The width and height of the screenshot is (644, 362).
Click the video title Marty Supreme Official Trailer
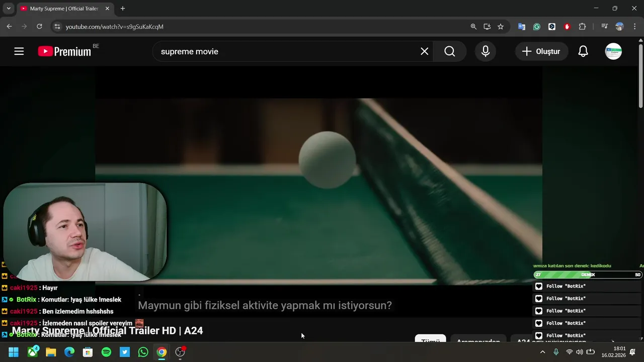point(107,331)
